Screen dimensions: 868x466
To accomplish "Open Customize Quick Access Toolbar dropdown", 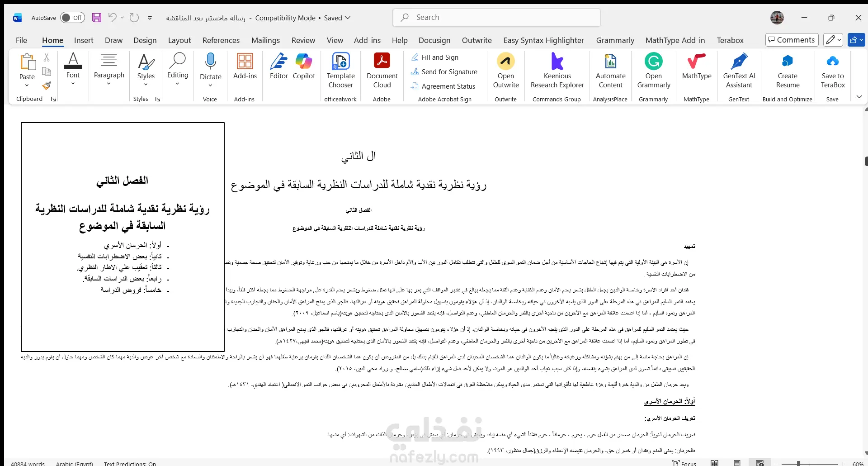I will pos(150,18).
